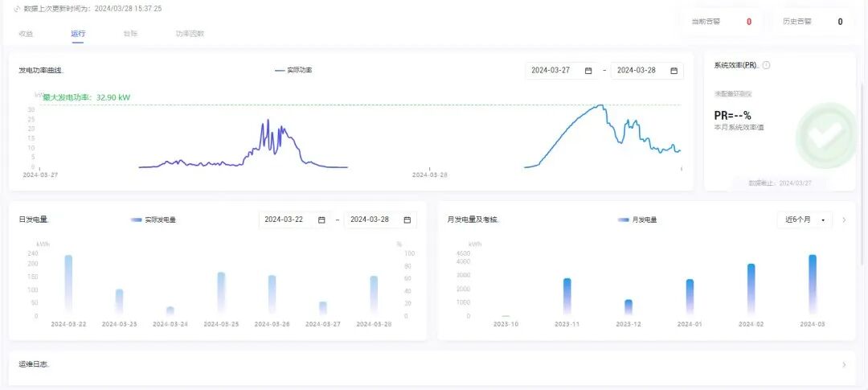Click the blue power curve peak on 2024-03-28
This screenshot has width=868, height=390.
600,105
